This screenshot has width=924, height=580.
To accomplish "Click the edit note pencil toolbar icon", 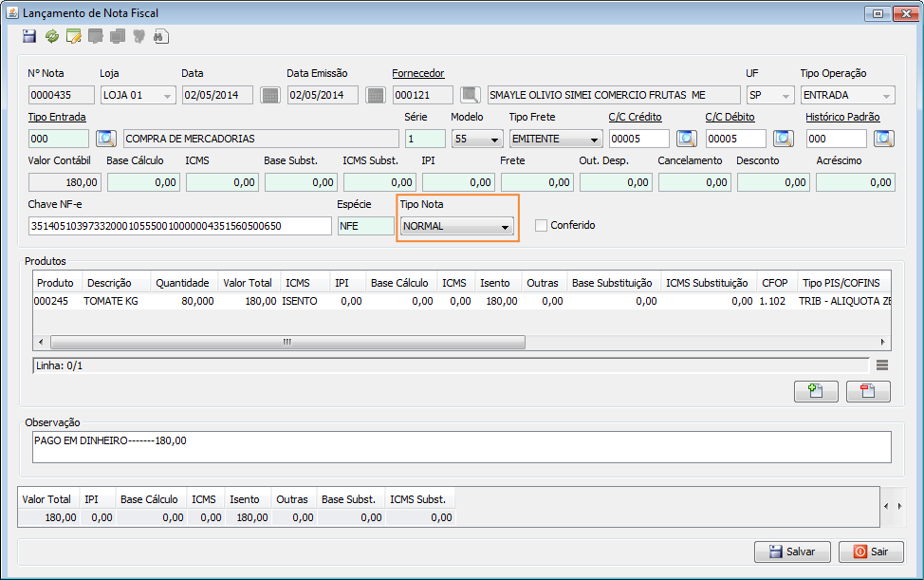I will (73, 37).
